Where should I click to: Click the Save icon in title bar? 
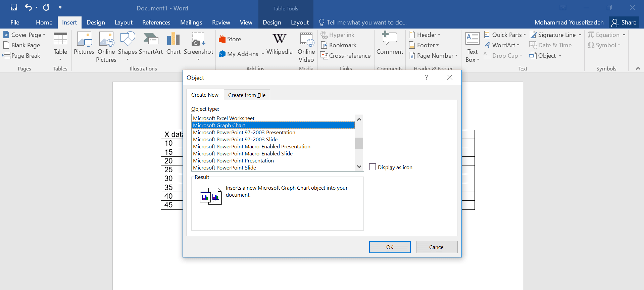click(x=14, y=7)
